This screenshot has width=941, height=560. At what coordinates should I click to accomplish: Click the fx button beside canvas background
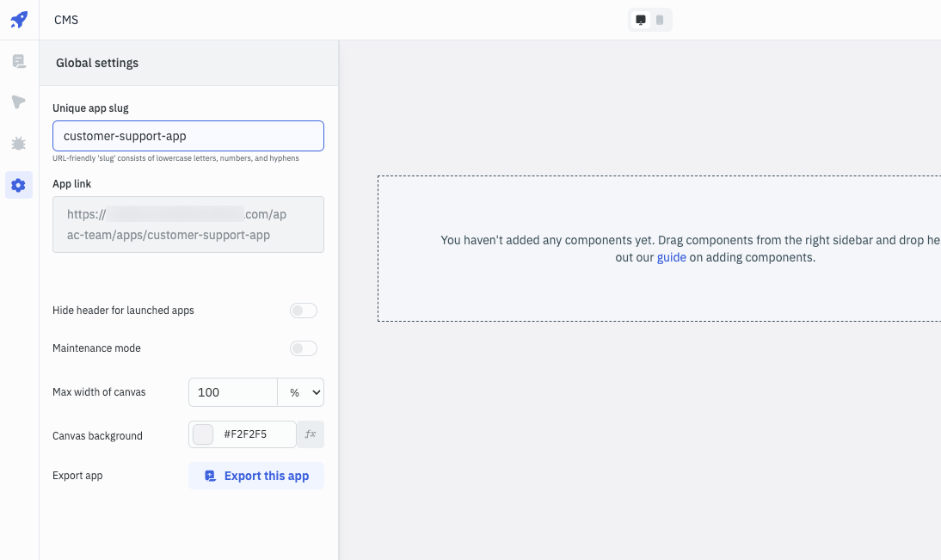coord(311,434)
